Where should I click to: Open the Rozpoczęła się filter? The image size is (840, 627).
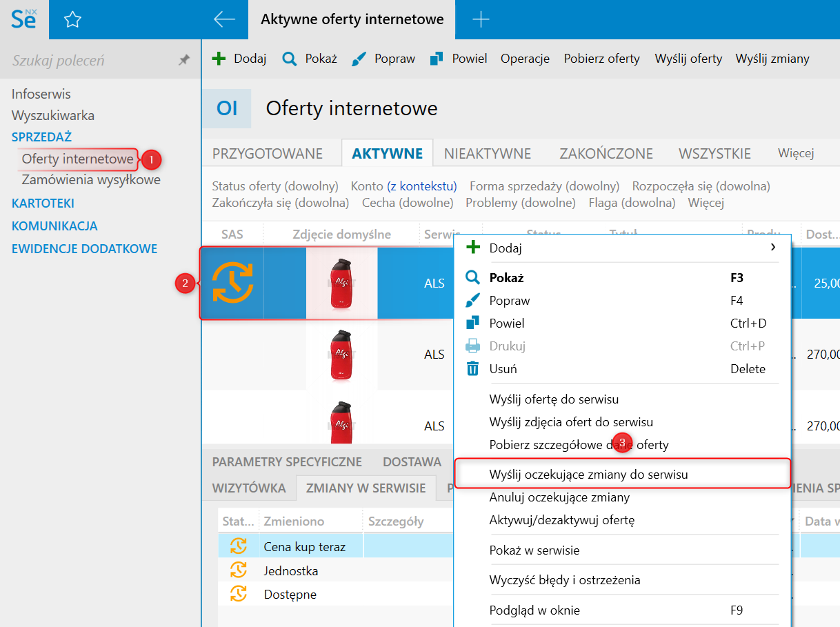coord(701,186)
